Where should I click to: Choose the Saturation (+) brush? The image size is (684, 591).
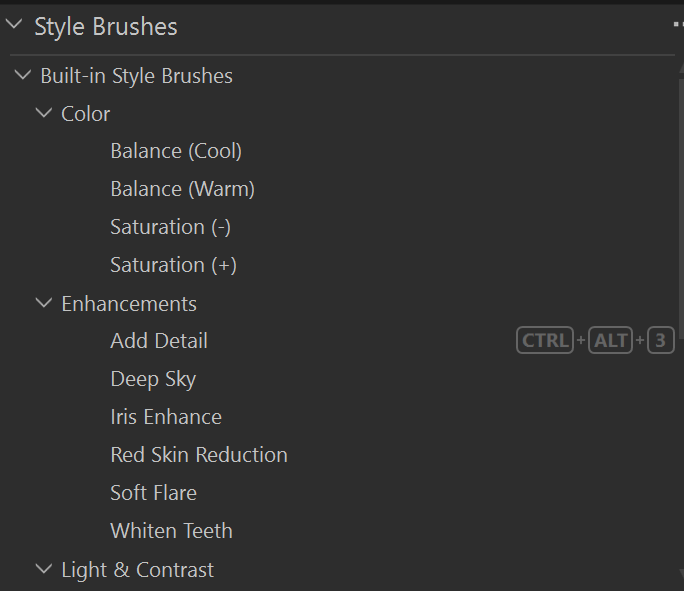(x=173, y=265)
